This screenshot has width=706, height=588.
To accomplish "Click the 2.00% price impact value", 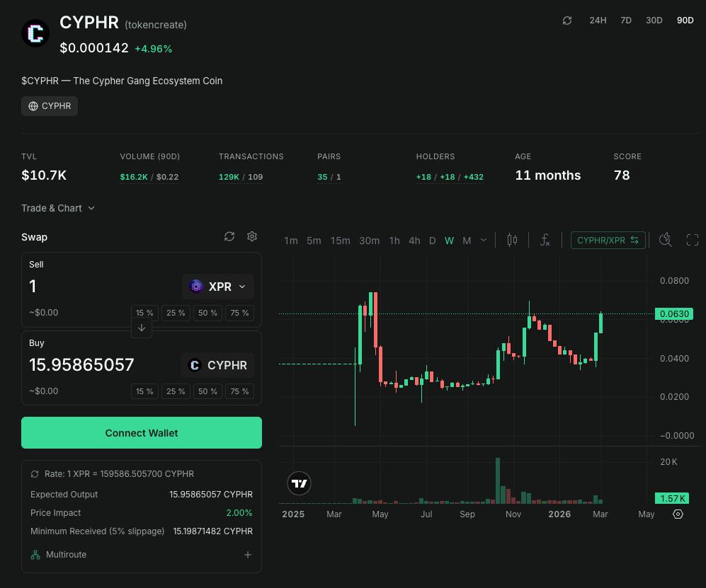I will (239, 513).
